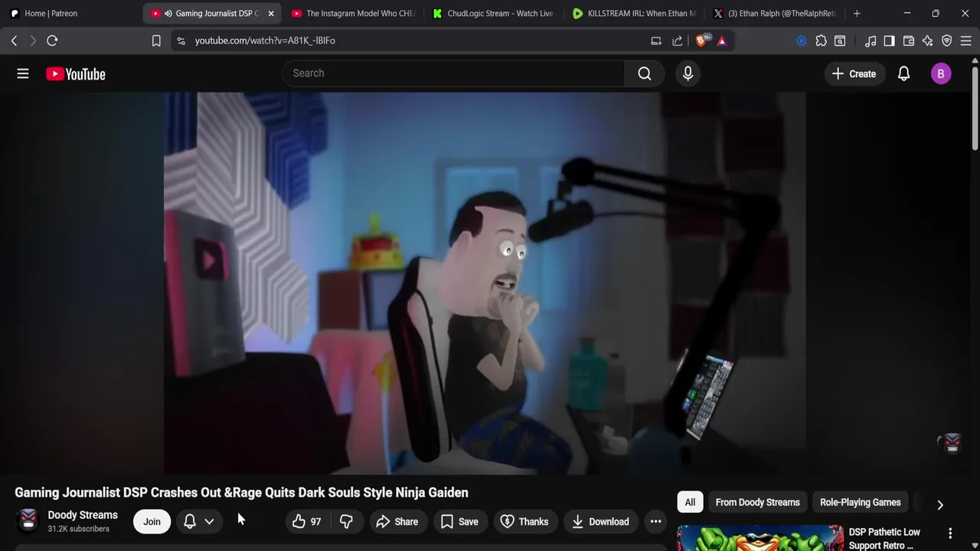Download the video
This screenshot has height=551, width=980.
point(600,522)
